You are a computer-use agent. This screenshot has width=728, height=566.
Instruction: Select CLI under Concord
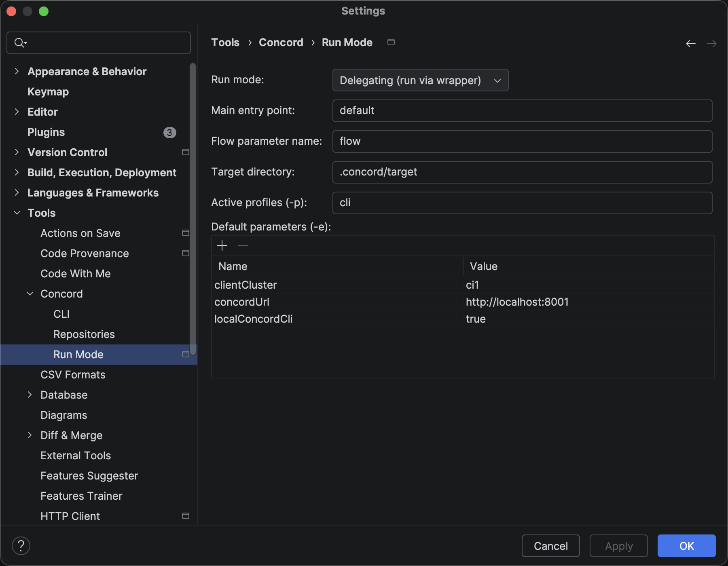(61, 314)
